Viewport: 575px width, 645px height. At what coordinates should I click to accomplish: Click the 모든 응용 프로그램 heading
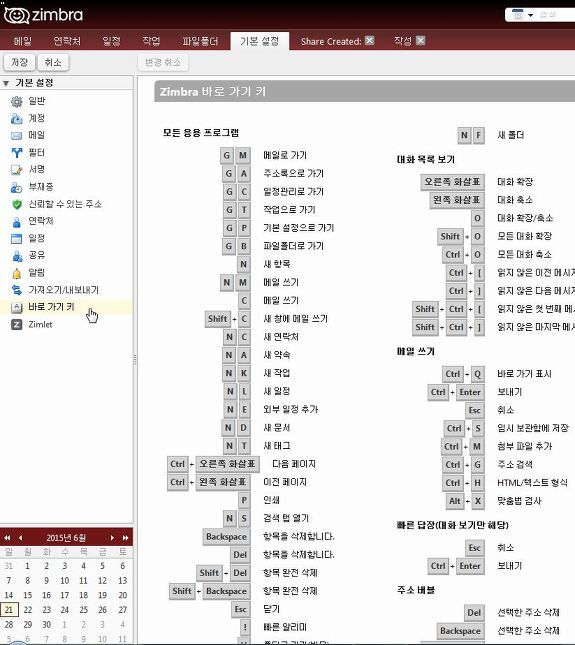pyautogui.click(x=201, y=133)
